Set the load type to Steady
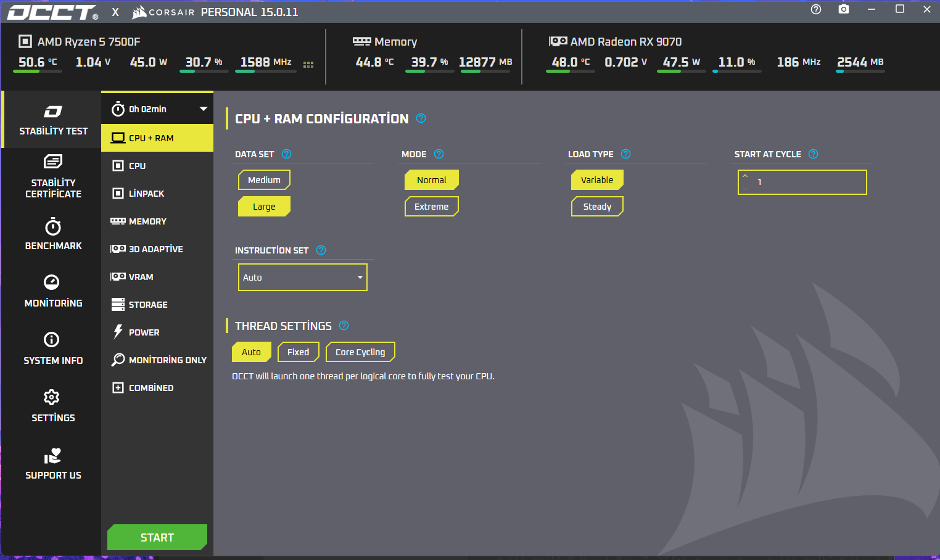Viewport: 940px width, 560px height. pyautogui.click(x=597, y=207)
